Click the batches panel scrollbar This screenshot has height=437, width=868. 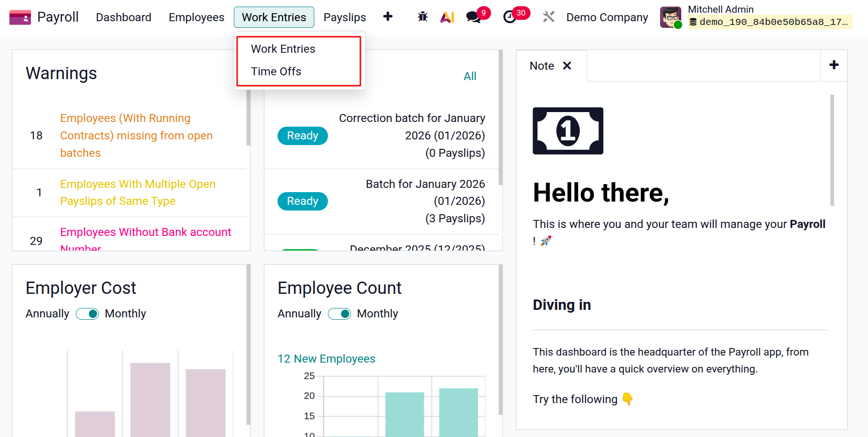click(x=501, y=118)
